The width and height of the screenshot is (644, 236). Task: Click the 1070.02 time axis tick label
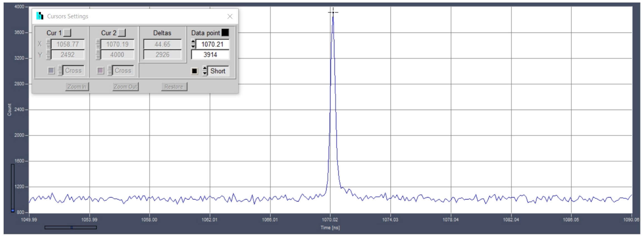(x=330, y=220)
